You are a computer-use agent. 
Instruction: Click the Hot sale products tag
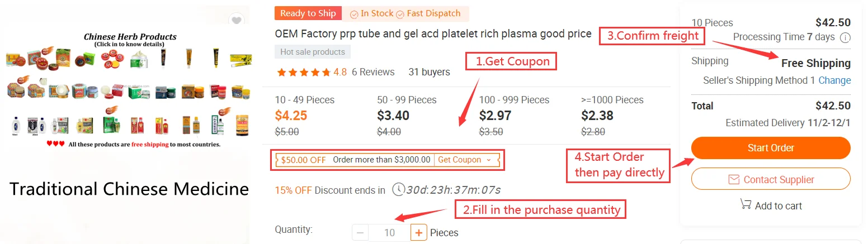(313, 52)
